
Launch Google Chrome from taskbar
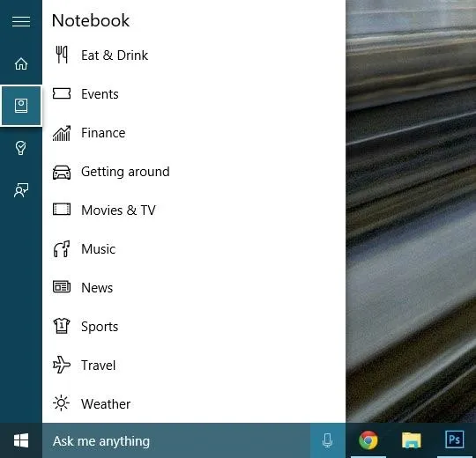click(368, 440)
